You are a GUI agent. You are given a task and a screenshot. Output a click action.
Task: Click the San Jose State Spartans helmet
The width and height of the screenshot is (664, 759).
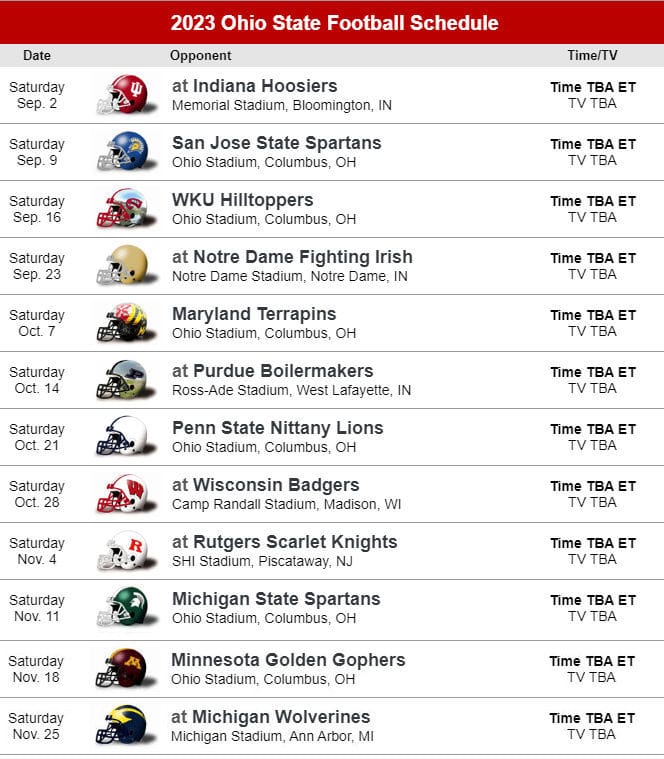(x=123, y=152)
